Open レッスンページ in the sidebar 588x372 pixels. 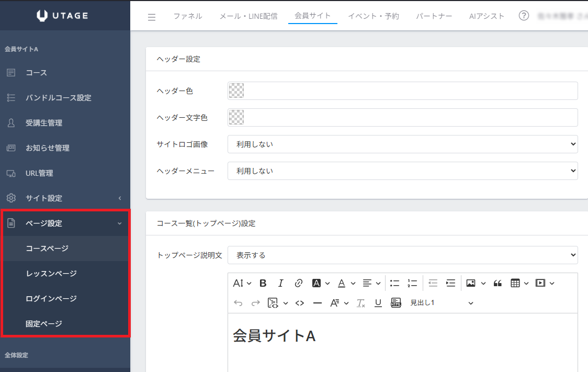click(51, 274)
